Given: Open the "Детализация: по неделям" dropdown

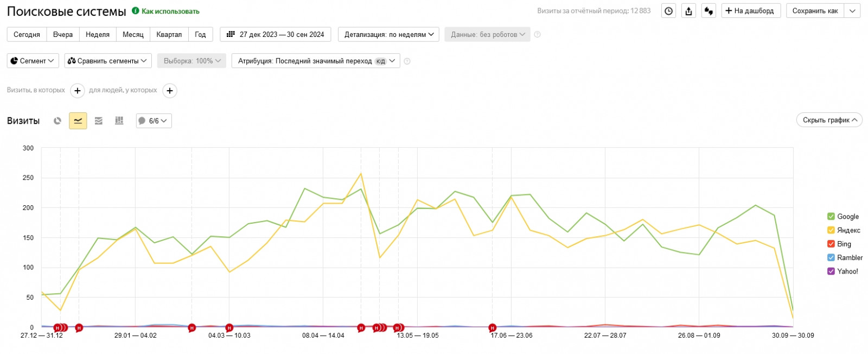Looking at the screenshot, I should [x=389, y=34].
